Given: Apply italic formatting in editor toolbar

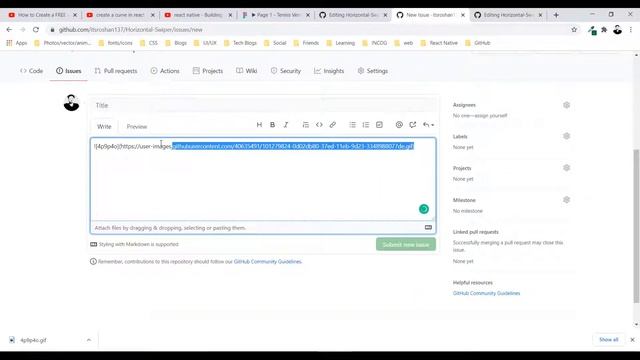Looking at the screenshot, I should [x=286, y=125].
